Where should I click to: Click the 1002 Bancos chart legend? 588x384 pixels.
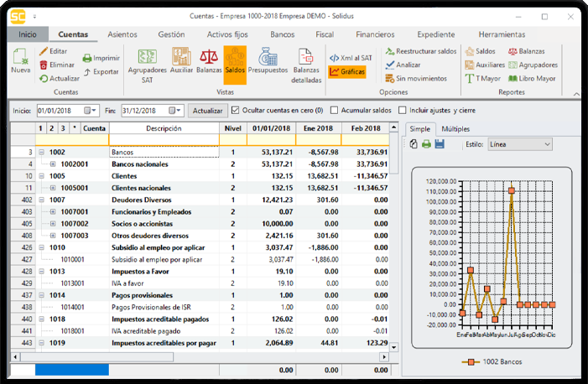pos(492,362)
